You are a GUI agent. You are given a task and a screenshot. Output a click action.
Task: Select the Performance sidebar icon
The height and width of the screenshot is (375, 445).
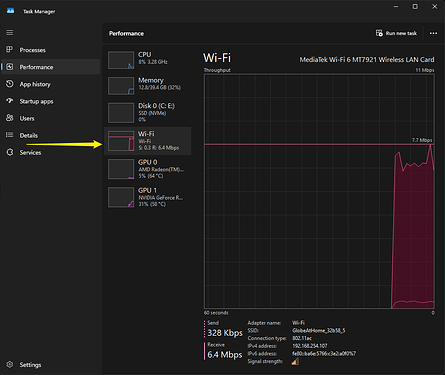coord(10,67)
